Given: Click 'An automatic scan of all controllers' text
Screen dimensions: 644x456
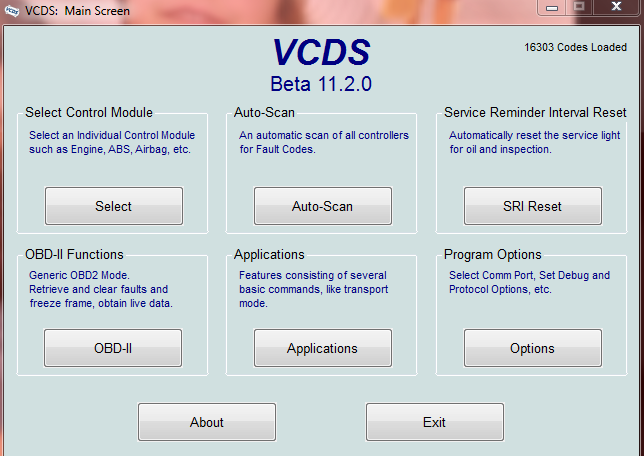Looking at the screenshot, I should [x=324, y=135].
